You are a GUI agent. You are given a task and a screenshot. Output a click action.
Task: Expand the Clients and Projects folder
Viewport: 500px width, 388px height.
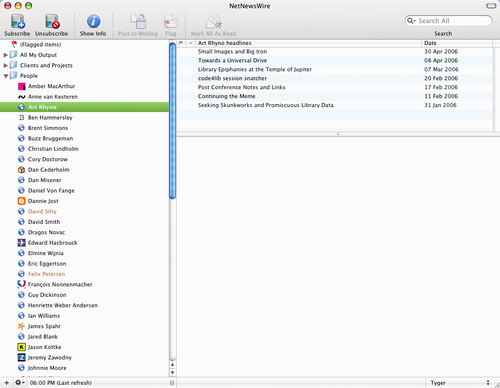click(x=5, y=65)
